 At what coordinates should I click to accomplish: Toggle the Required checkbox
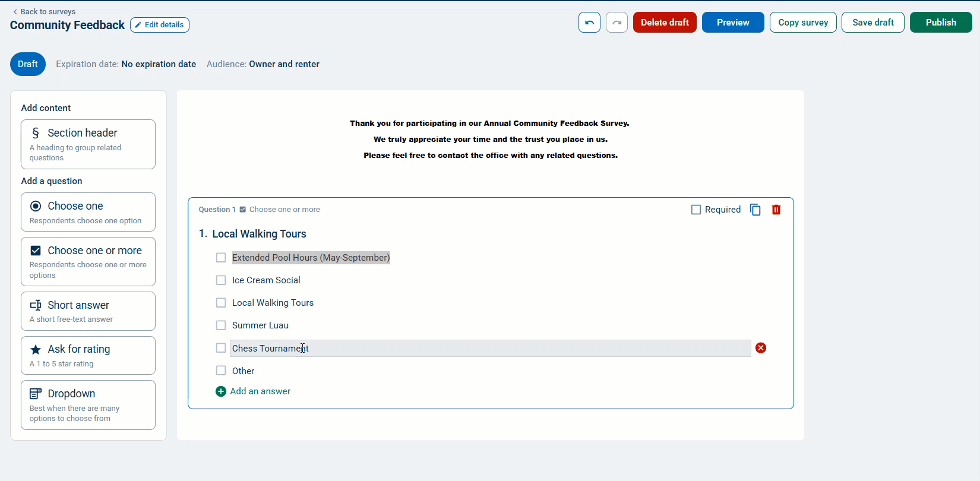pyautogui.click(x=696, y=210)
